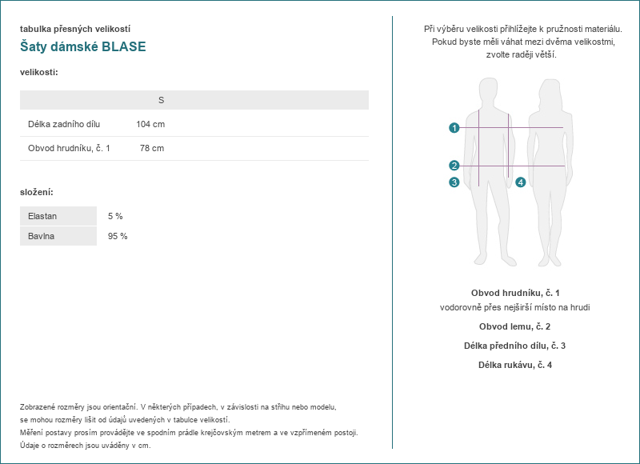The width and height of the screenshot is (640, 464).
Task: Click the number 2 hem circumference marker
Action: [x=454, y=165]
